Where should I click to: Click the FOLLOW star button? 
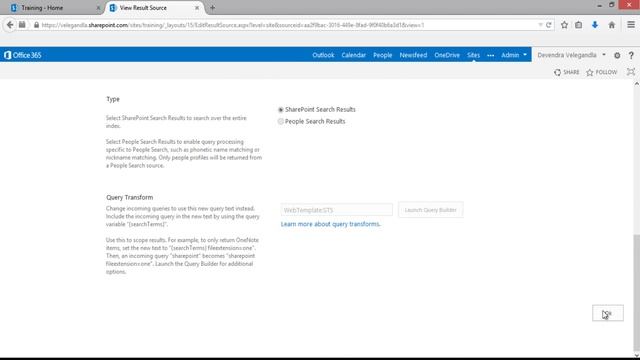[x=602, y=72]
